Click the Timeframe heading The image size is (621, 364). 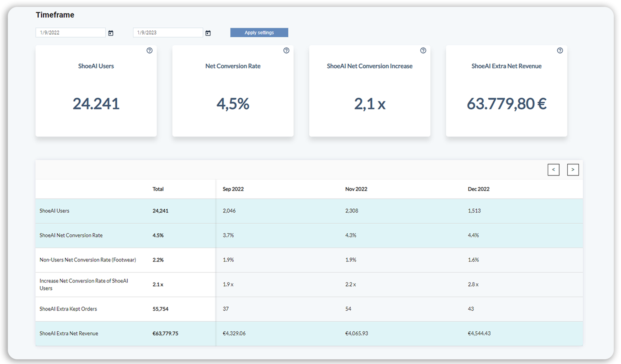[x=55, y=15]
